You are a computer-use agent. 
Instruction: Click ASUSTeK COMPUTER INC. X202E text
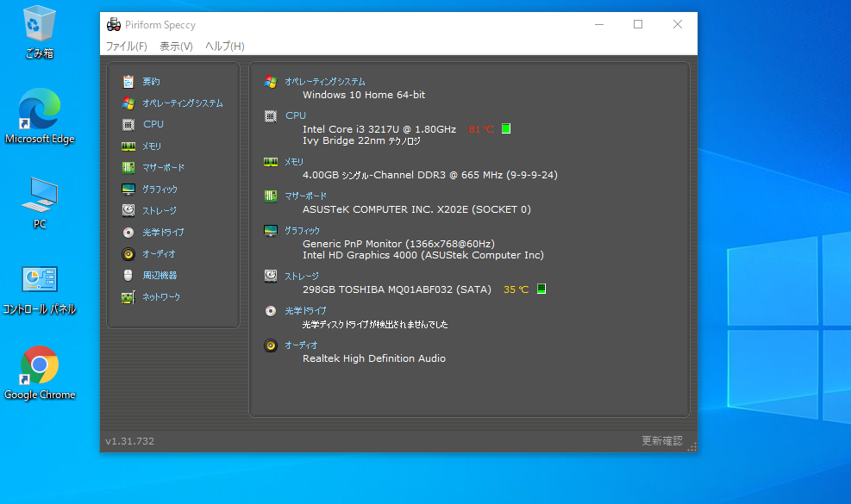point(416,209)
